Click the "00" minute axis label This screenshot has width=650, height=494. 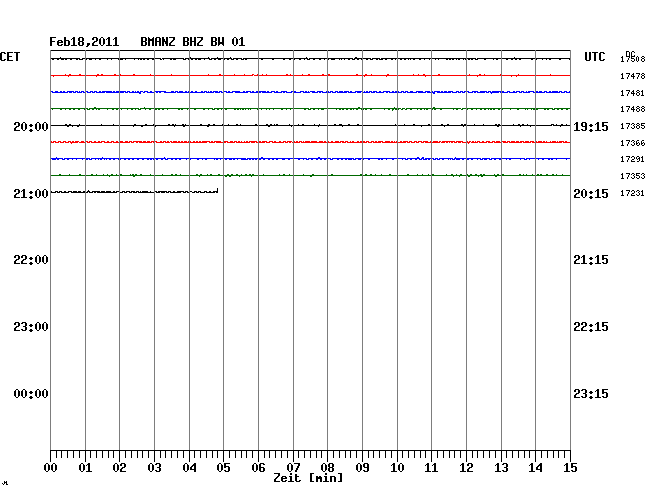click(51, 468)
